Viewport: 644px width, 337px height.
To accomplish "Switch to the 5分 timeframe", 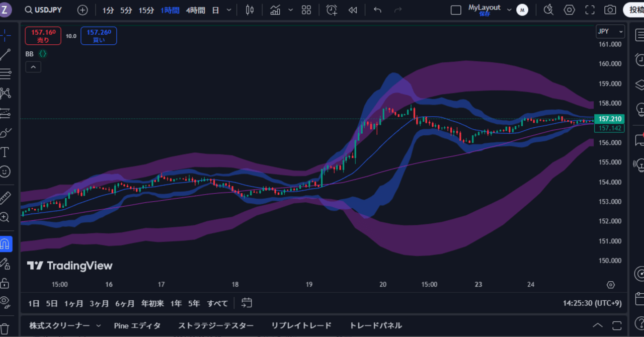I will click(126, 10).
